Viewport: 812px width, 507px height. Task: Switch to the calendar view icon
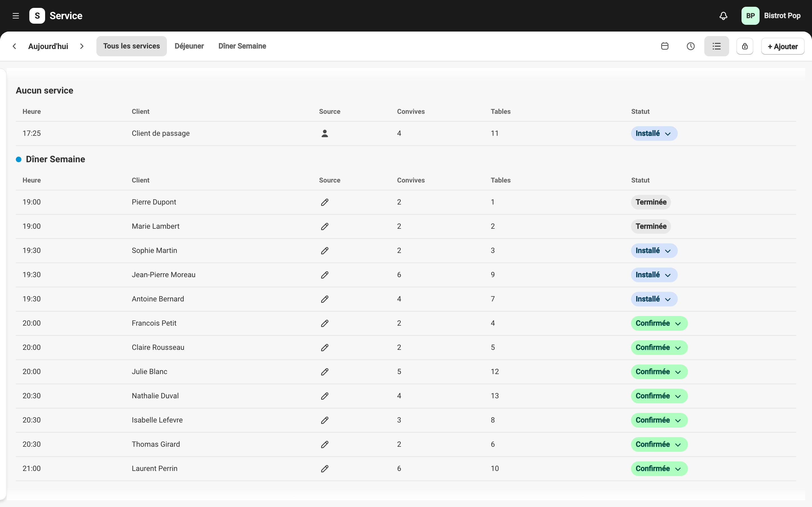tap(665, 46)
